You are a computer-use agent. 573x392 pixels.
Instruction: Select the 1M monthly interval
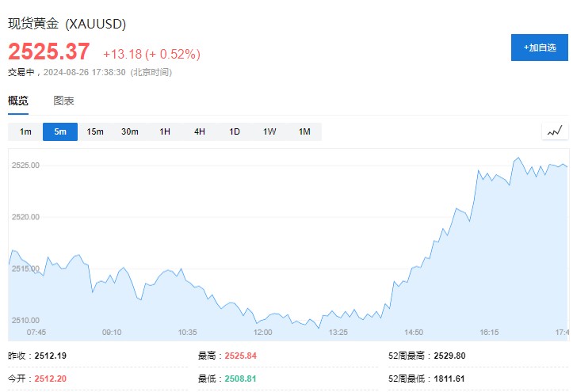(x=304, y=131)
